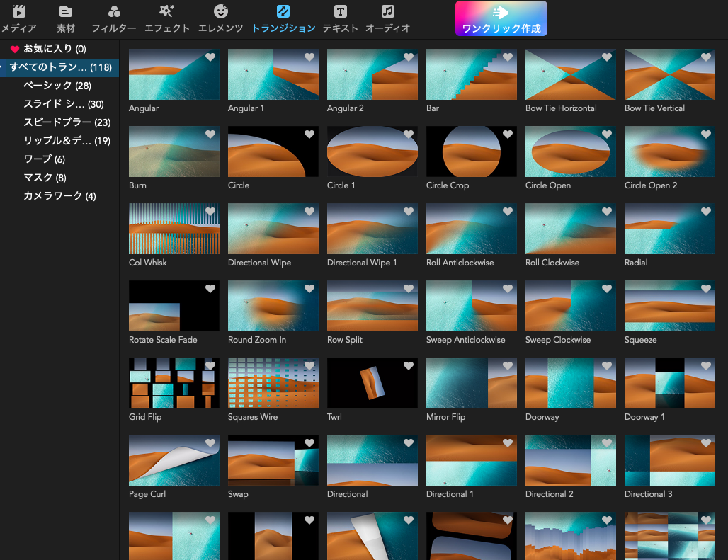The width and height of the screenshot is (728, 560).
Task: Click the 素材 stock media icon
Action: (x=66, y=12)
